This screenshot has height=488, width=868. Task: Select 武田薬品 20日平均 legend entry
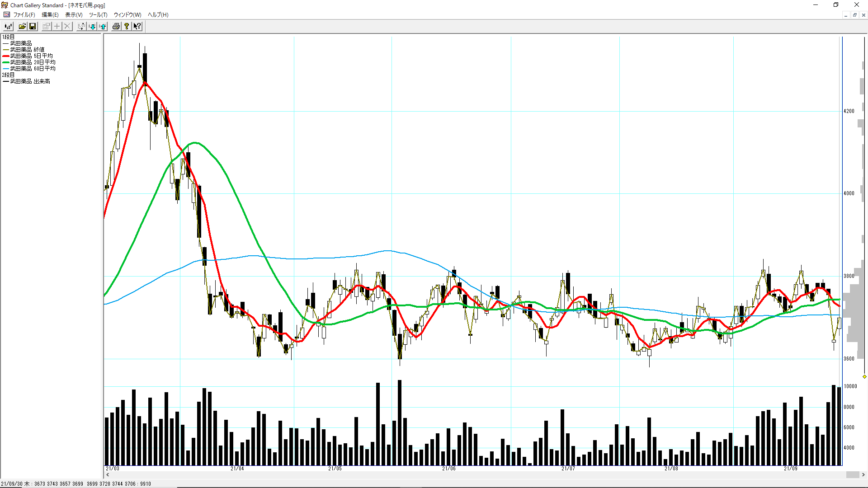point(33,62)
